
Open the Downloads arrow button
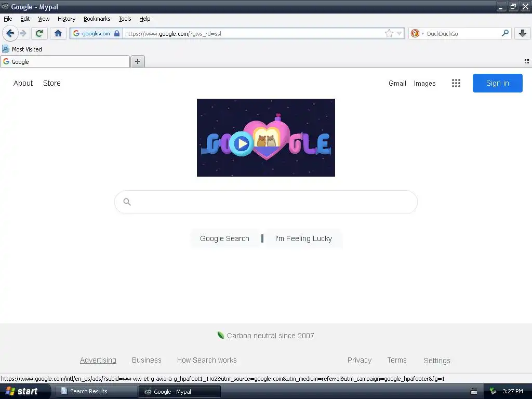[x=523, y=33]
